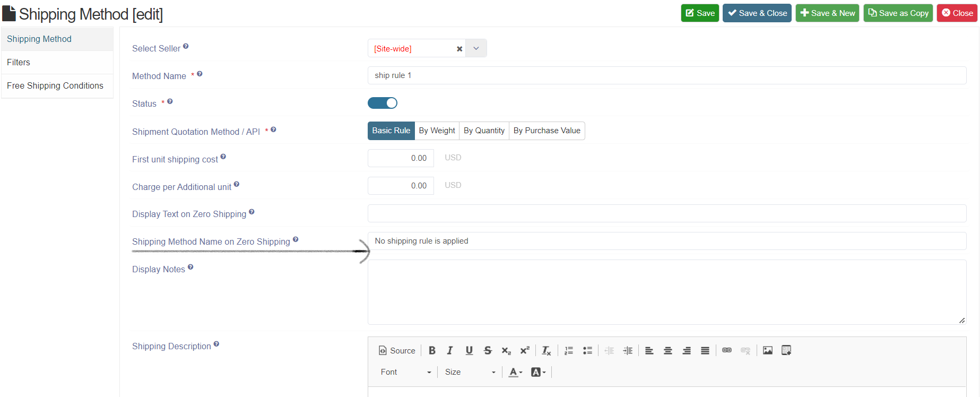Viewport: 980px width, 397px height.
Task: Open the font Size dropdown
Action: click(x=470, y=372)
